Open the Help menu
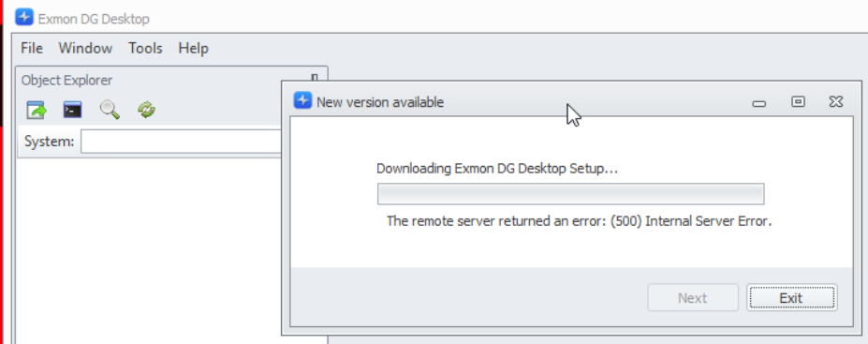 (193, 48)
